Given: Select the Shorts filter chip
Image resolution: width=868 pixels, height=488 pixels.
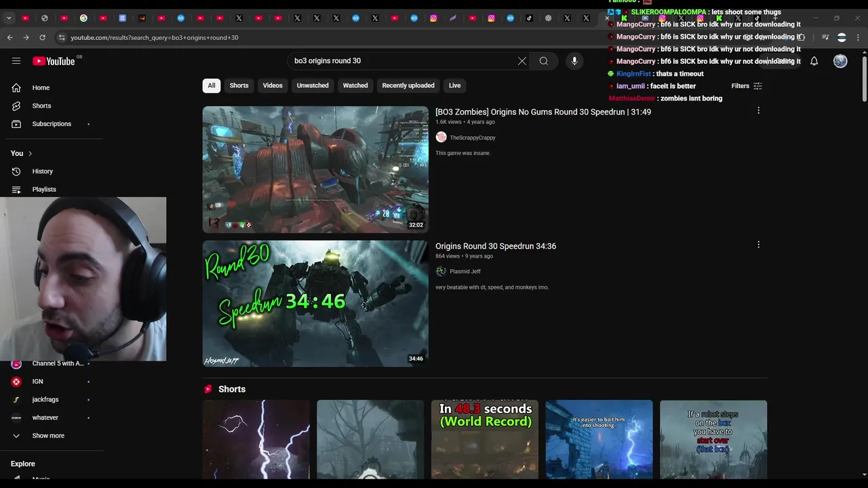Looking at the screenshot, I should [239, 85].
